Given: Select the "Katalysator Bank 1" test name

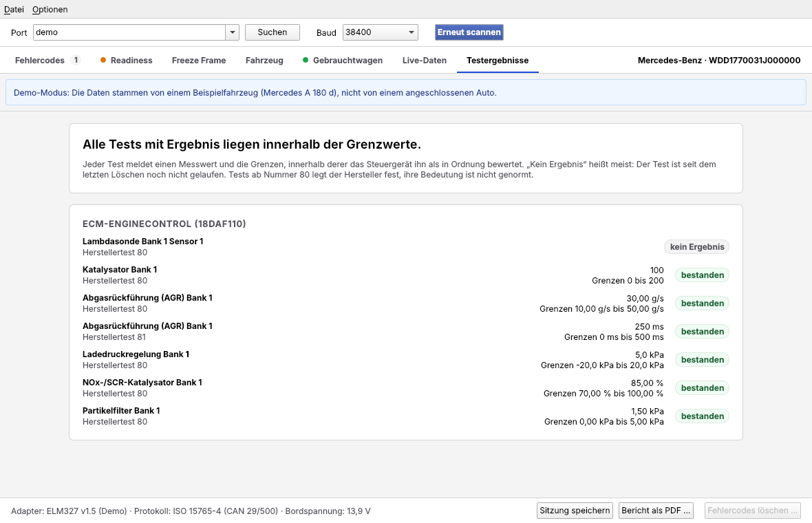Looking at the screenshot, I should pyautogui.click(x=120, y=269).
